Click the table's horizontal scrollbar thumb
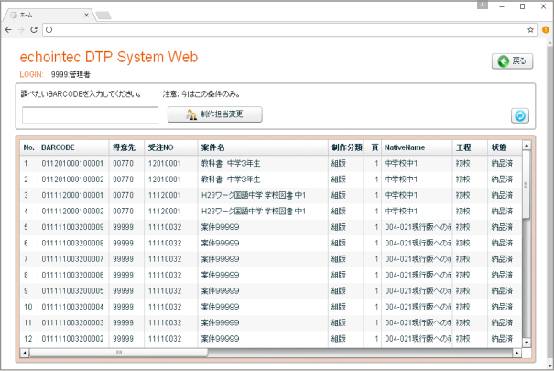 click(x=119, y=352)
